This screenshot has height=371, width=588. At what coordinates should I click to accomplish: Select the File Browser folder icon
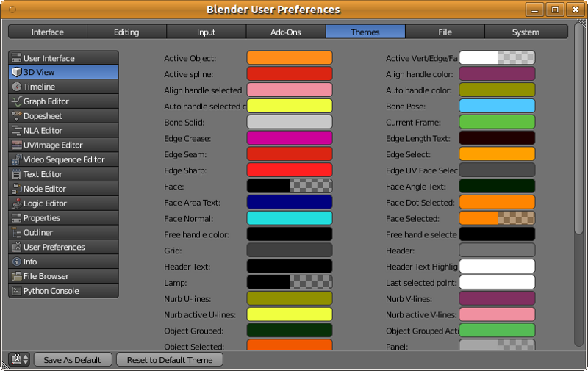click(x=16, y=276)
